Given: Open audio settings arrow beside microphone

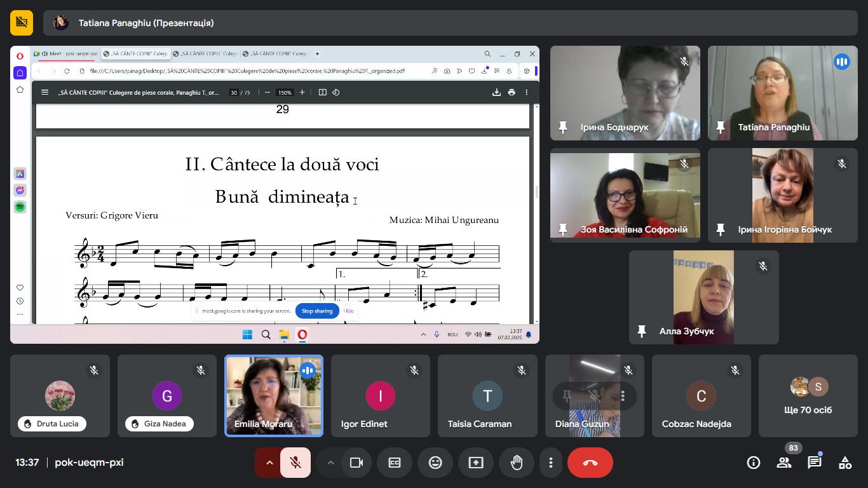Looking at the screenshot, I should (x=269, y=463).
